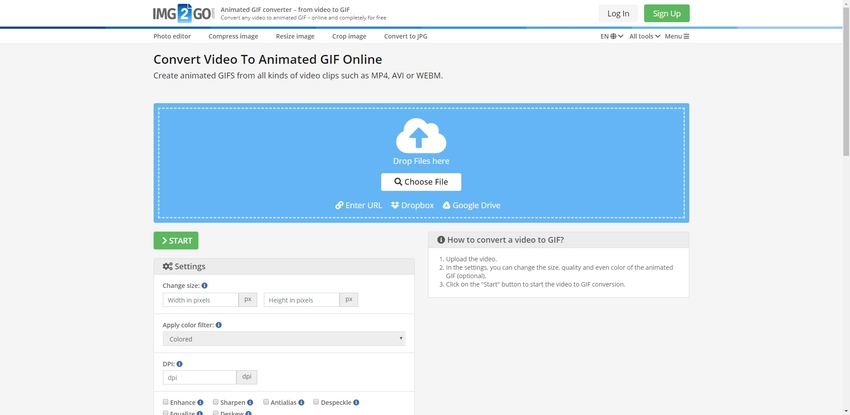
Task: Click the info icon beside Enhance
Action: 200,403
